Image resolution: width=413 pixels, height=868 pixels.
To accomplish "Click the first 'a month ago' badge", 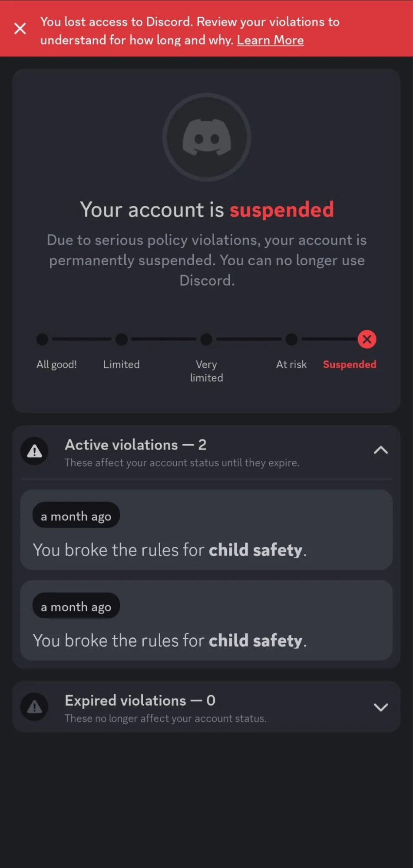I will 76,516.
